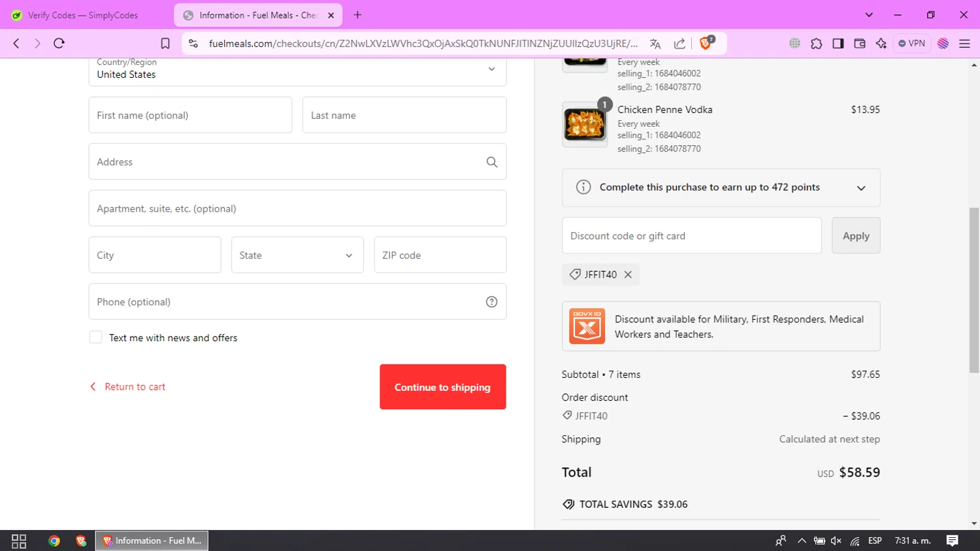Click Return to cart link
The height and width of the screenshot is (551, 980).
click(x=128, y=387)
